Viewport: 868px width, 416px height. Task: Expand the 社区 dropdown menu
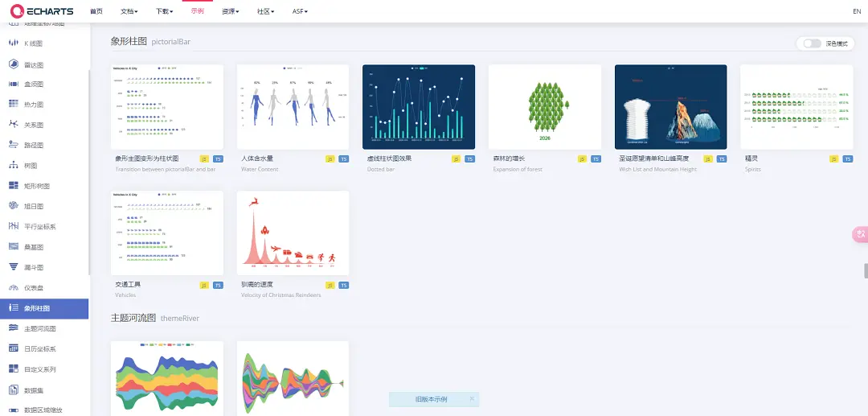266,11
